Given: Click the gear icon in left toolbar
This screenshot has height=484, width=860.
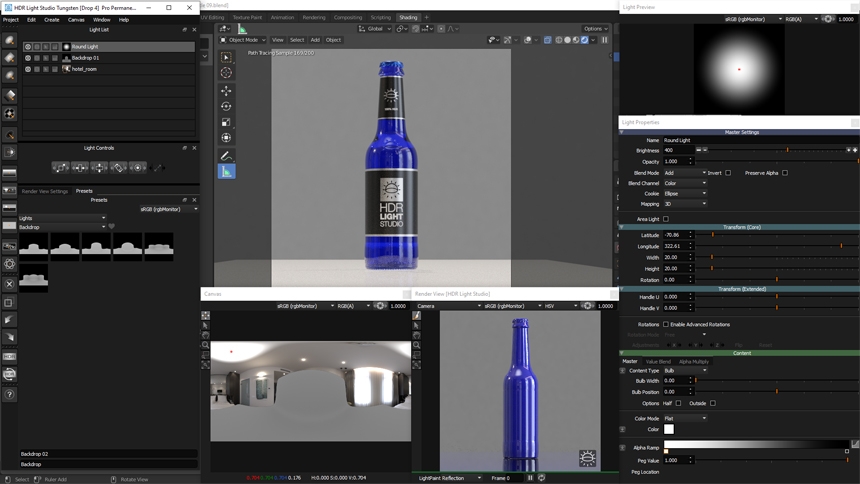Looking at the screenshot, I should pos(9,263).
